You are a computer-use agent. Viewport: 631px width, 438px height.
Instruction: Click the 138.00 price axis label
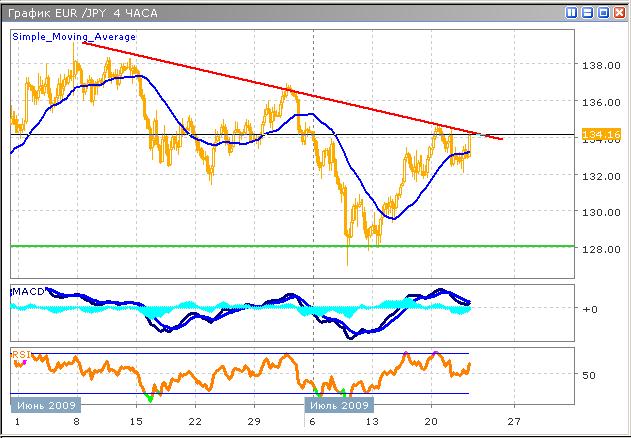pos(596,66)
